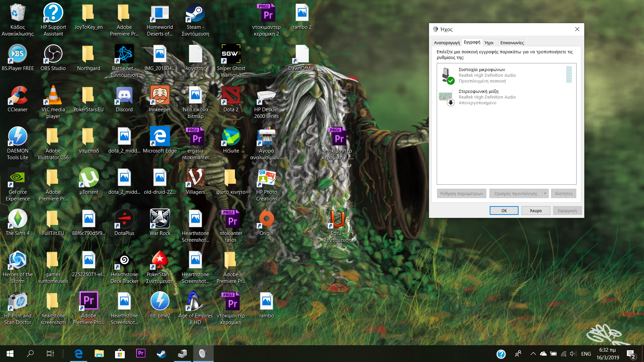Cancel with the Άκυρο button
Image resolution: width=644 pixels, height=362 pixels.
click(x=536, y=210)
